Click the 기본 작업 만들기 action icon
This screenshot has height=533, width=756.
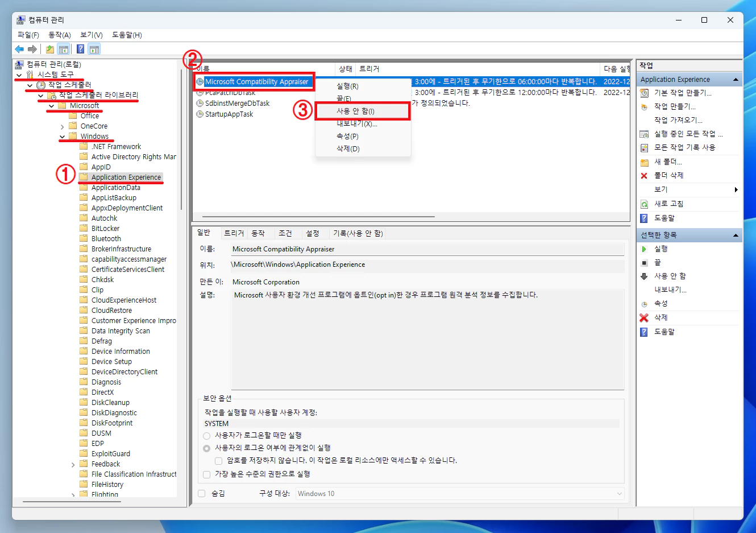[x=644, y=93]
